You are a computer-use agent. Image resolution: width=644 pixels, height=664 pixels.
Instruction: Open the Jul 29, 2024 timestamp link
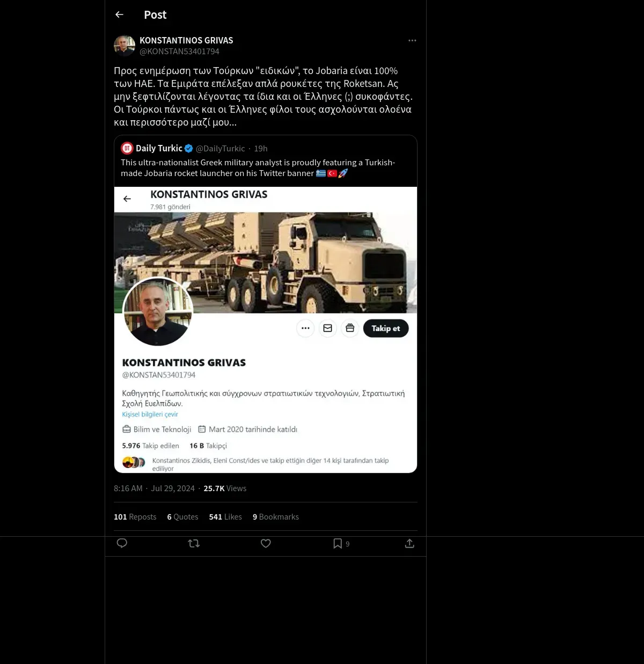[x=173, y=488]
